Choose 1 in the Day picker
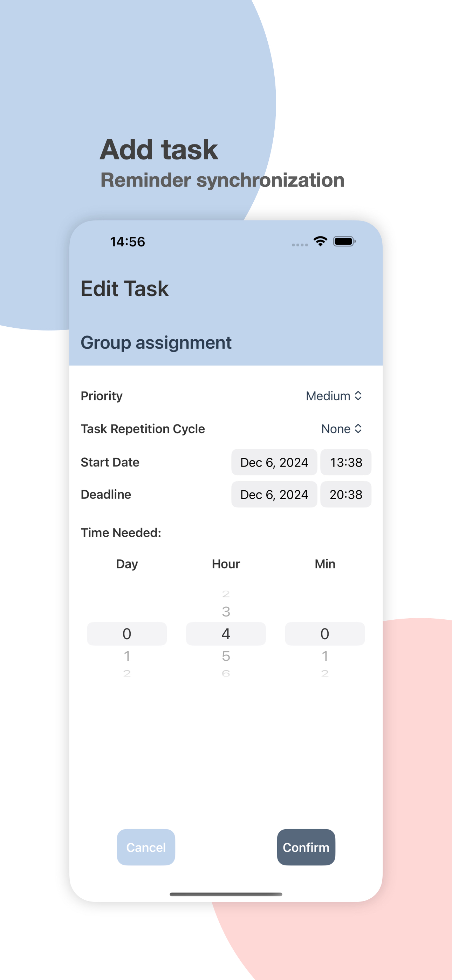Image resolution: width=452 pixels, height=980 pixels. (127, 656)
